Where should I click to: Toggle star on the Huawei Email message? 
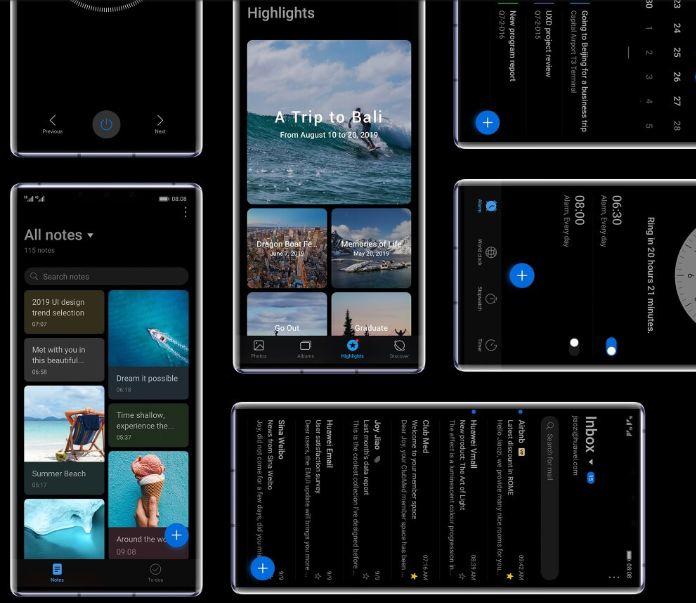coord(317,576)
